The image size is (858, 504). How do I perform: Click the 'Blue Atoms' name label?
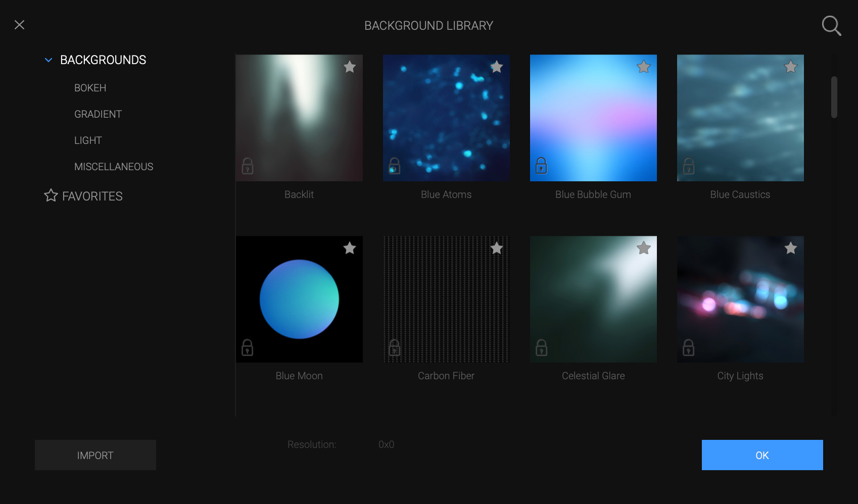[x=446, y=194]
